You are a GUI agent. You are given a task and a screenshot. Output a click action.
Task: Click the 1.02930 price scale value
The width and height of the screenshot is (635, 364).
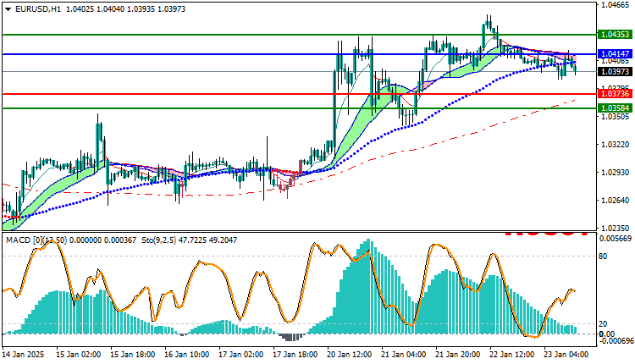point(616,173)
